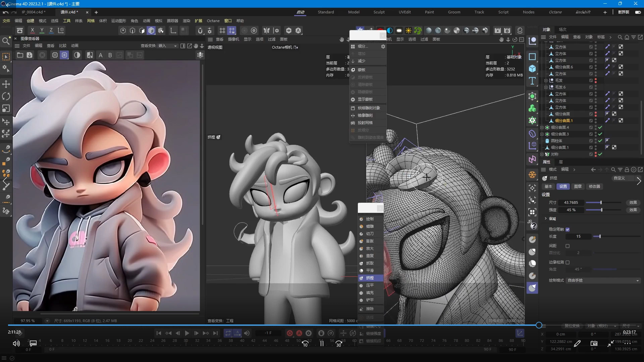Click the 效果 button next to 尺寸

(633, 202)
